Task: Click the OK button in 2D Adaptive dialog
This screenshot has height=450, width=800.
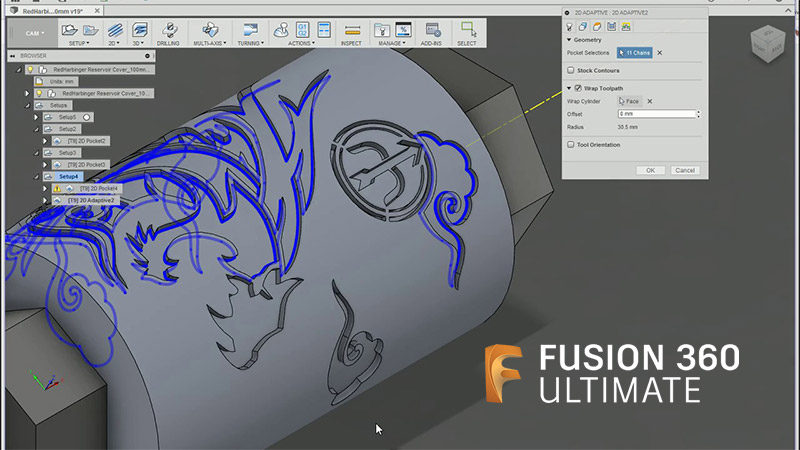Action: (650, 170)
